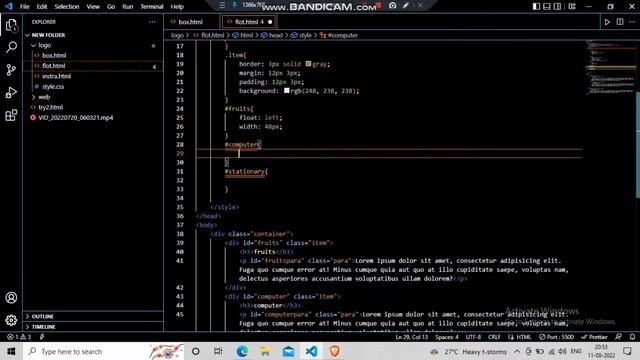Screen dimensions: 640x360
Task: Click notifications bell in status bar
Action: click(x=632, y=337)
